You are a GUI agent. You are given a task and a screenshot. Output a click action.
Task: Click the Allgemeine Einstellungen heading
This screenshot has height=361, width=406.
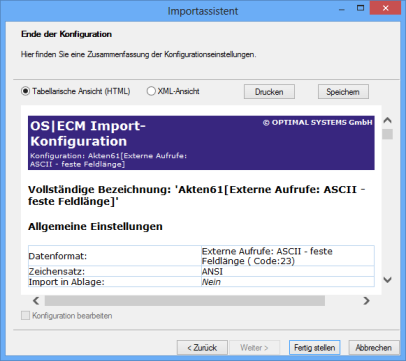coord(95,226)
